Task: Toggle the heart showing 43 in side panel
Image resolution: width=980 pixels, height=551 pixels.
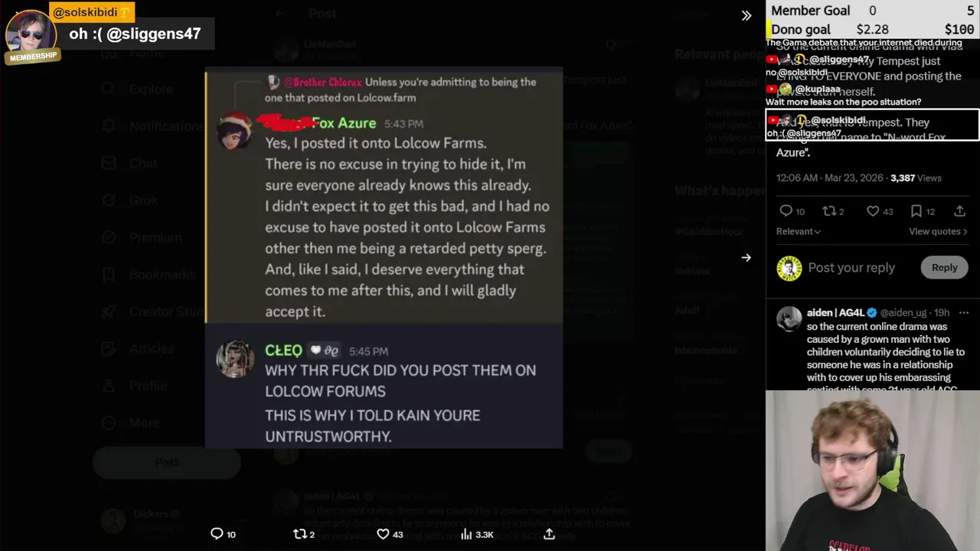Action: [x=873, y=211]
